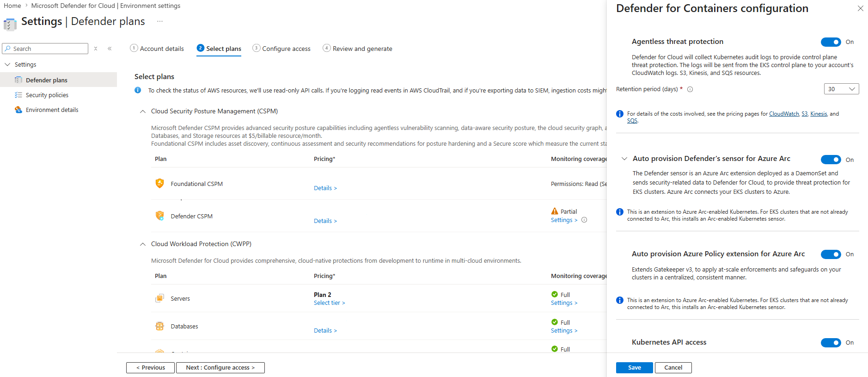Open the Retention period days dropdown
Screen dimensions: 868x377
pos(841,89)
